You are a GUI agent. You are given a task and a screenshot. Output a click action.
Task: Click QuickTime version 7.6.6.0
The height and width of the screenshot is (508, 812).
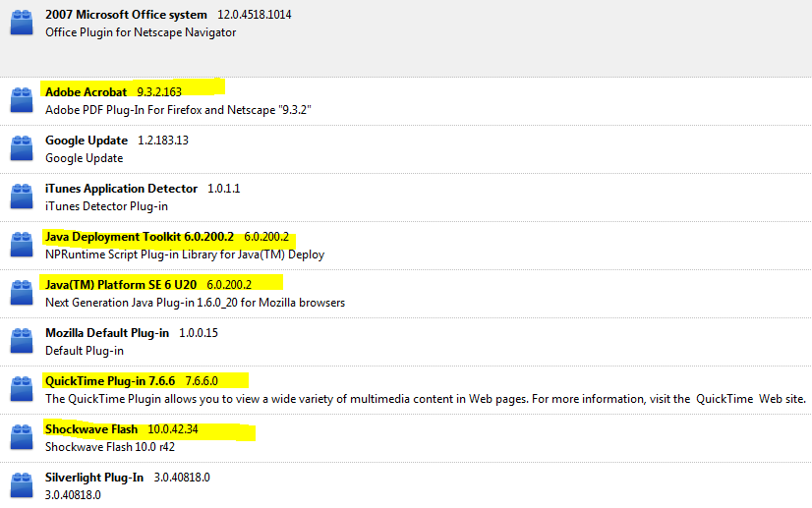click(202, 381)
